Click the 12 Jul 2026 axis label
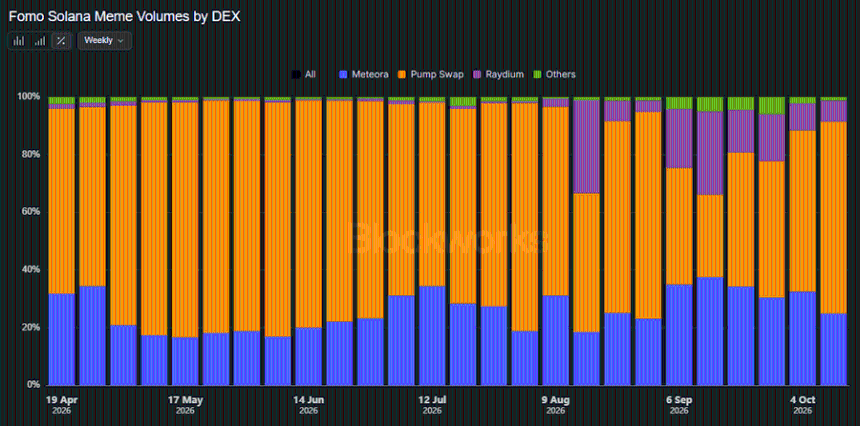The width and height of the screenshot is (860, 426). point(432,405)
